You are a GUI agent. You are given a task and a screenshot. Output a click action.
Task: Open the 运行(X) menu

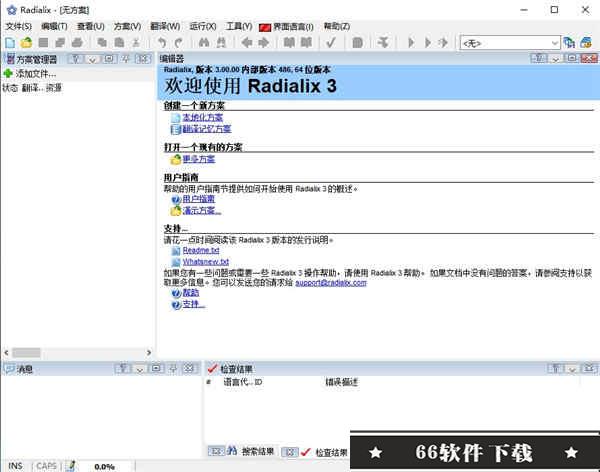pyautogui.click(x=203, y=26)
